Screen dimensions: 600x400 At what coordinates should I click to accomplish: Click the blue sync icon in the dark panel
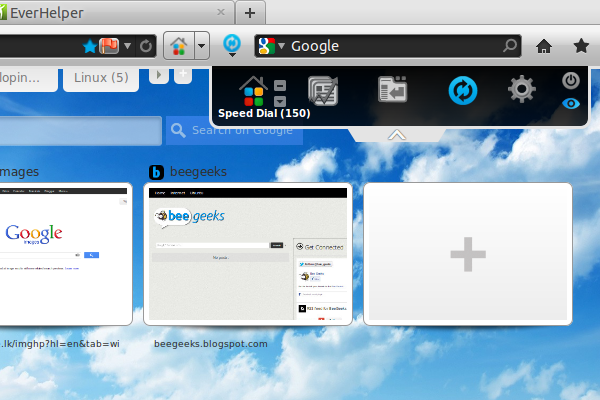pos(463,91)
